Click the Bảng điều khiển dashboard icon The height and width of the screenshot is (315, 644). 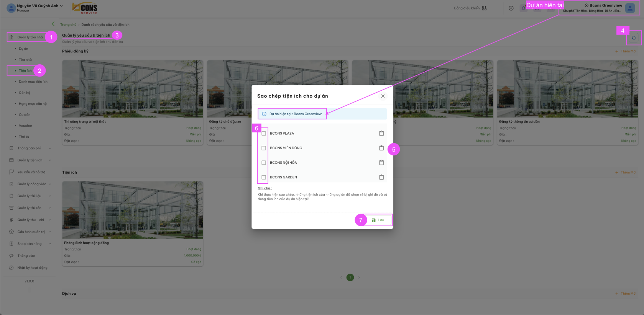[485, 8]
